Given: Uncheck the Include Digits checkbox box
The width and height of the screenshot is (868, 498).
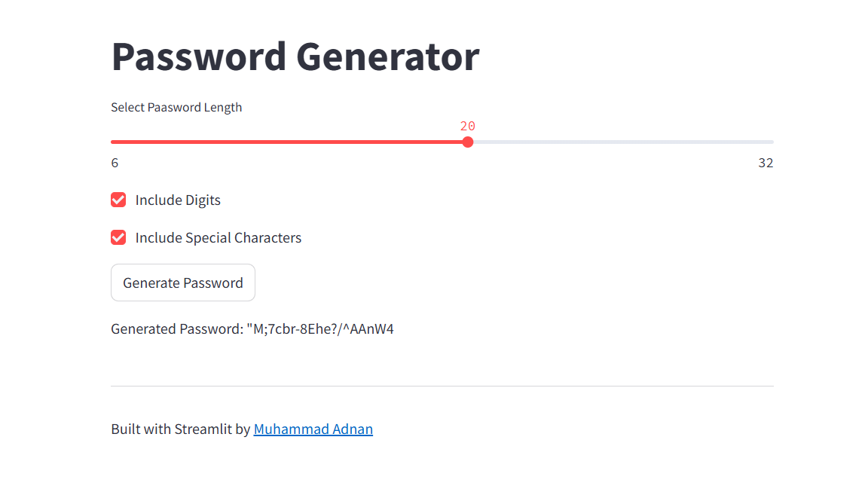Looking at the screenshot, I should tap(118, 200).
